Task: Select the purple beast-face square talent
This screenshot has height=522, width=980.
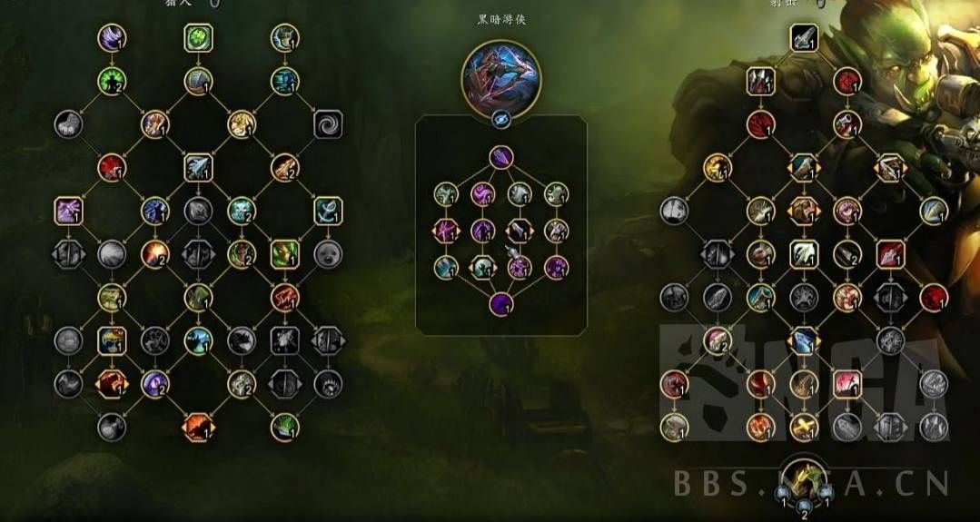Action: point(69,211)
